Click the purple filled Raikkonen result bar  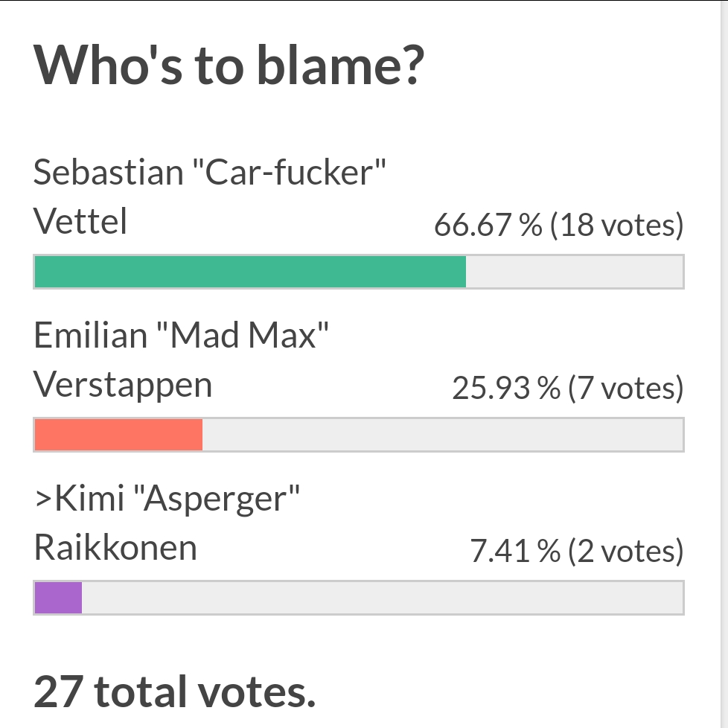pos(58,598)
